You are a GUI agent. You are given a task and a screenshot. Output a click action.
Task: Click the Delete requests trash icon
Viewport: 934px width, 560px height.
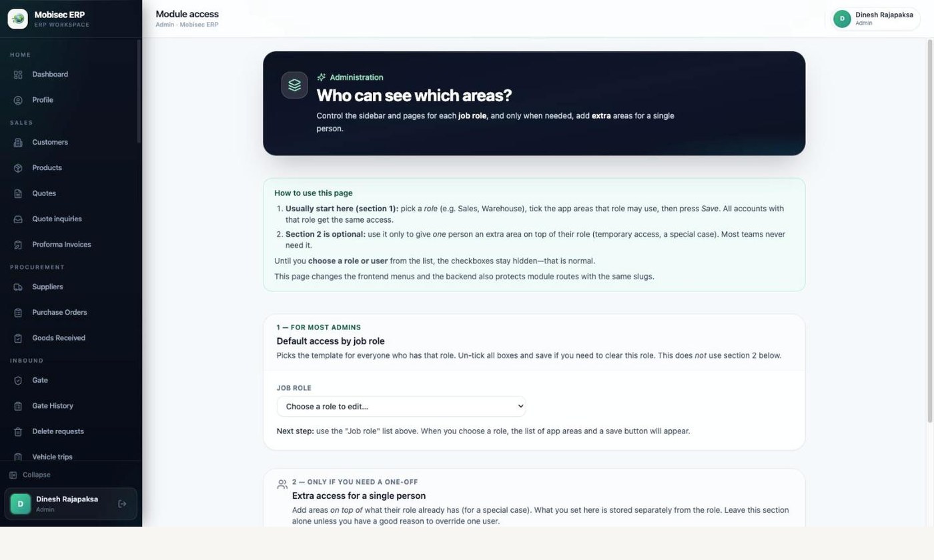tap(18, 432)
